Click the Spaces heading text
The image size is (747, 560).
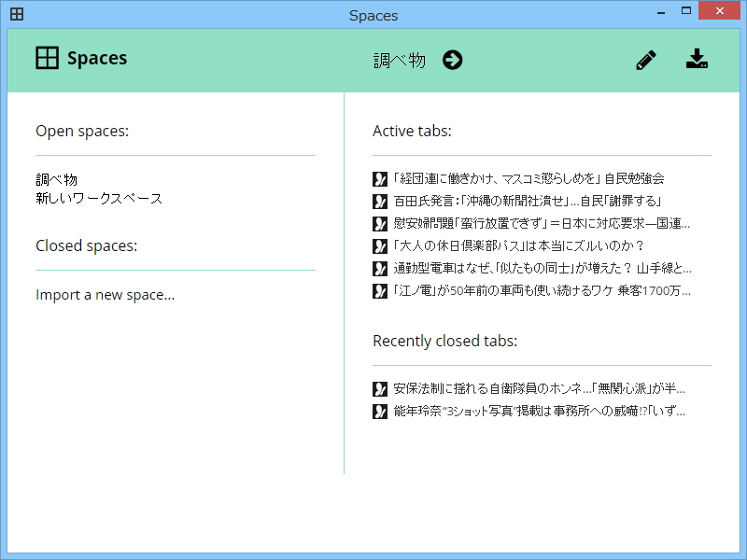point(97,58)
